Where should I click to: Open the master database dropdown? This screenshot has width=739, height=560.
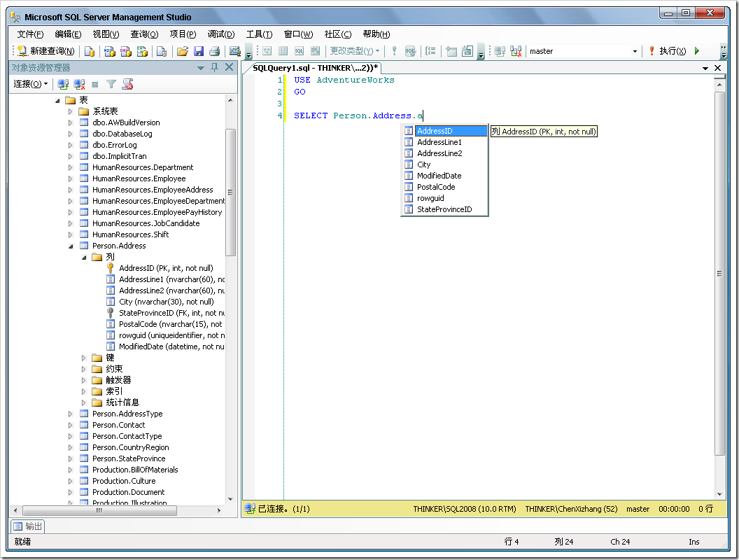point(635,51)
